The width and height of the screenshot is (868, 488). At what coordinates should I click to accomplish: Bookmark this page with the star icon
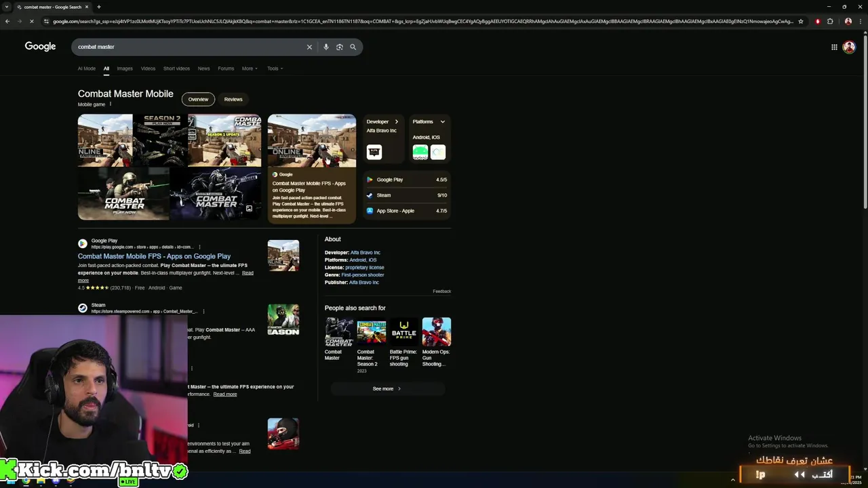pyautogui.click(x=801, y=21)
